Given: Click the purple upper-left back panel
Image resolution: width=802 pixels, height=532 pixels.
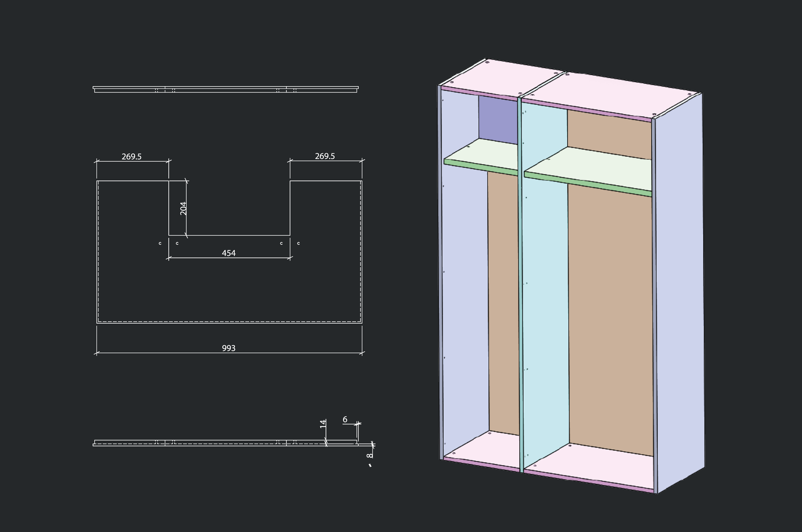Looking at the screenshot, I should pos(498,119).
